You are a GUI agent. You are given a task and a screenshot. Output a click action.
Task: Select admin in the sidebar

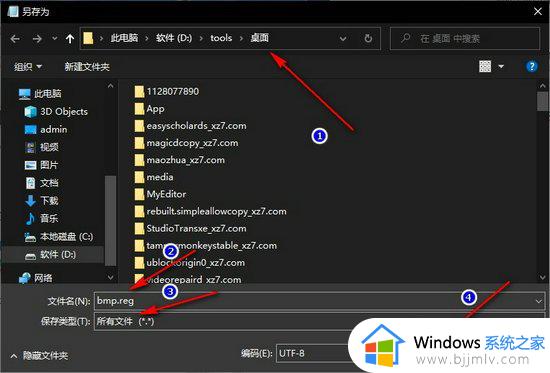46,129
